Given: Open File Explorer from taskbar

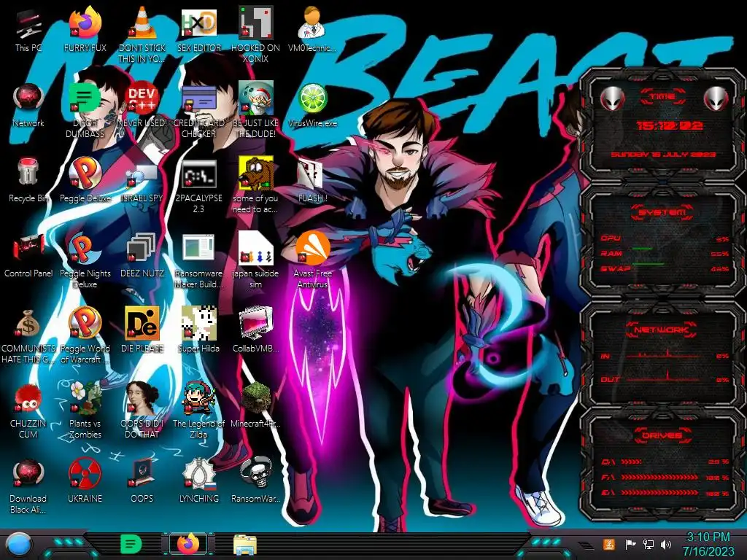Looking at the screenshot, I should 245,545.
